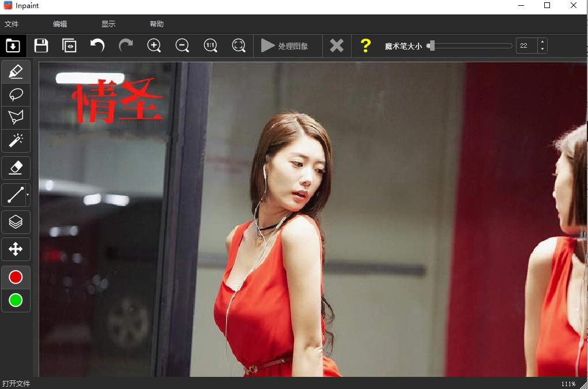Screen dimensions: 588x389
Task: Increase marker size with up stepper arrow
Action: pyautogui.click(x=542, y=42)
